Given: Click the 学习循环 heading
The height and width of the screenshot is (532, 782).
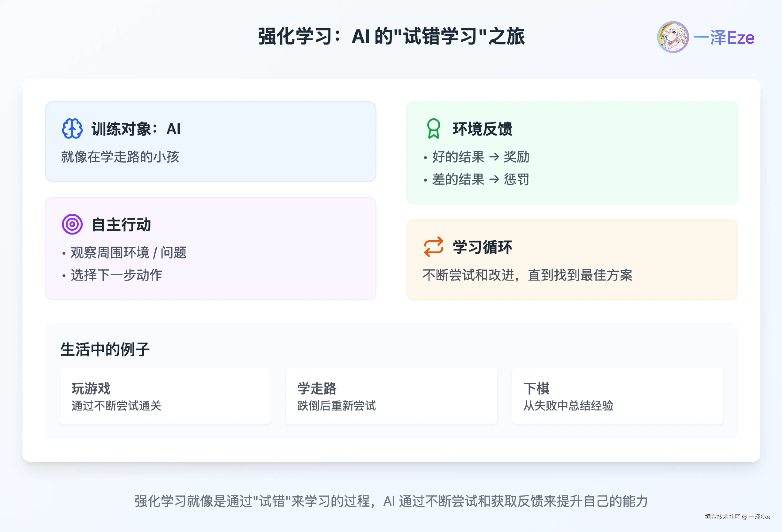Looking at the screenshot, I should tap(482, 247).
